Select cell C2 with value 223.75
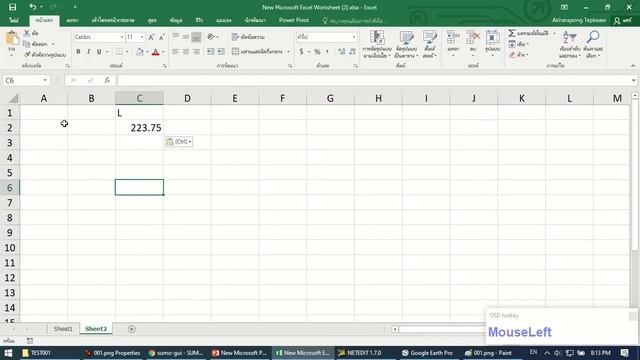 tap(140, 128)
